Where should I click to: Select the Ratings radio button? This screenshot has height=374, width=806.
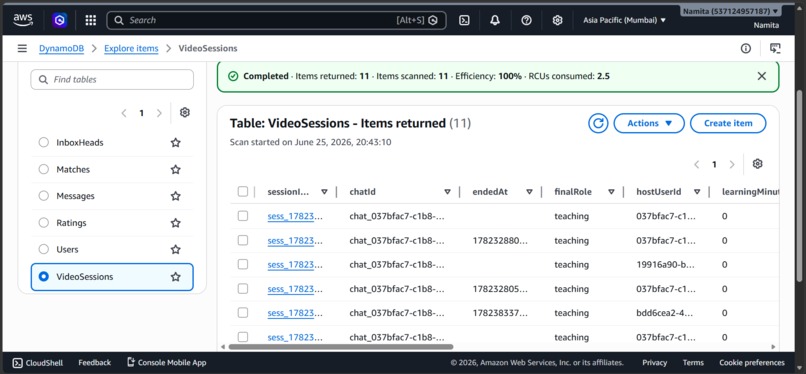pos(44,222)
